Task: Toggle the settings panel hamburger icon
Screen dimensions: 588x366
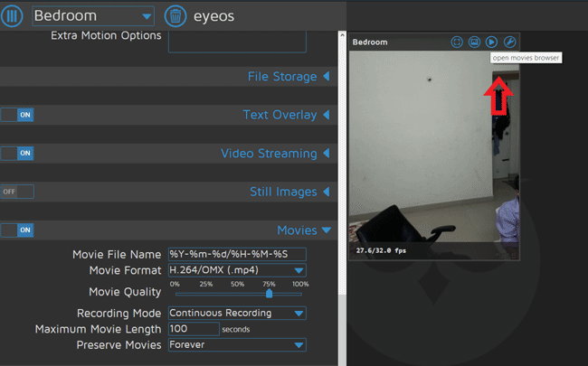Action: pos(12,16)
